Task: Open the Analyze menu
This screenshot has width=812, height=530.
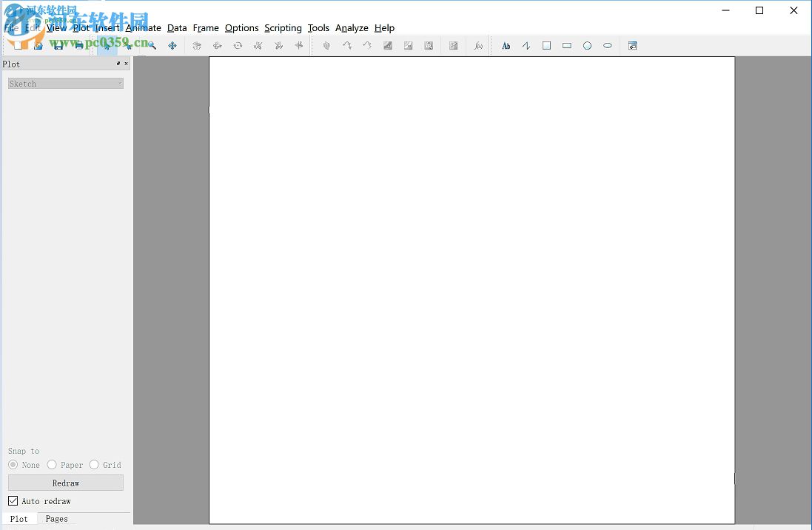Action: point(352,28)
